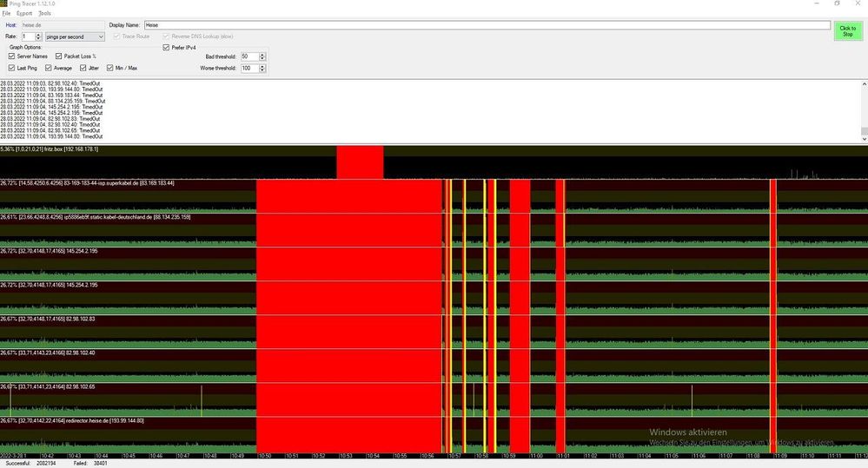Click the redirector.heise.de [193.99.144.80] graph label
868x468 pixels.
click(x=72, y=421)
